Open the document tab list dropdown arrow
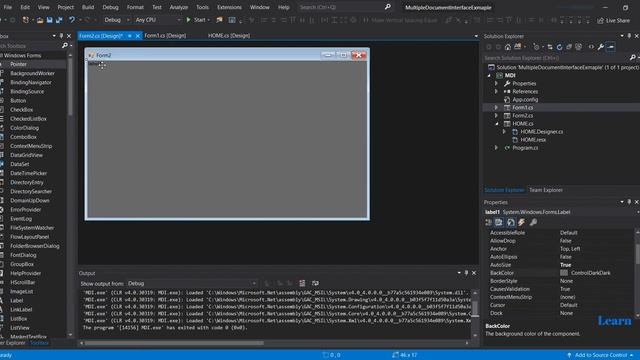 [476, 36]
